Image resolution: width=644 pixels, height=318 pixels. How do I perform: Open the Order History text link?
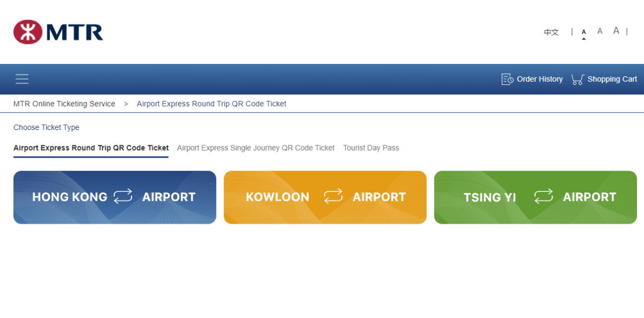(x=539, y=79)
